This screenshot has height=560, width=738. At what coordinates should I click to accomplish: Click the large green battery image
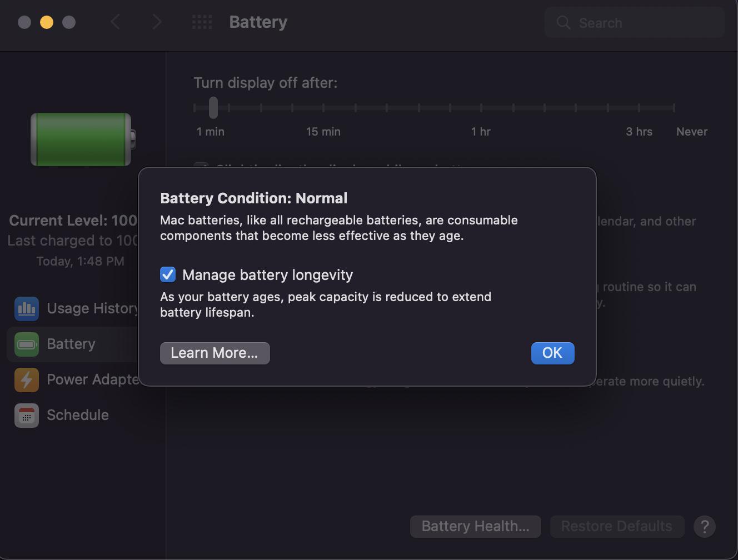(82, 139)
